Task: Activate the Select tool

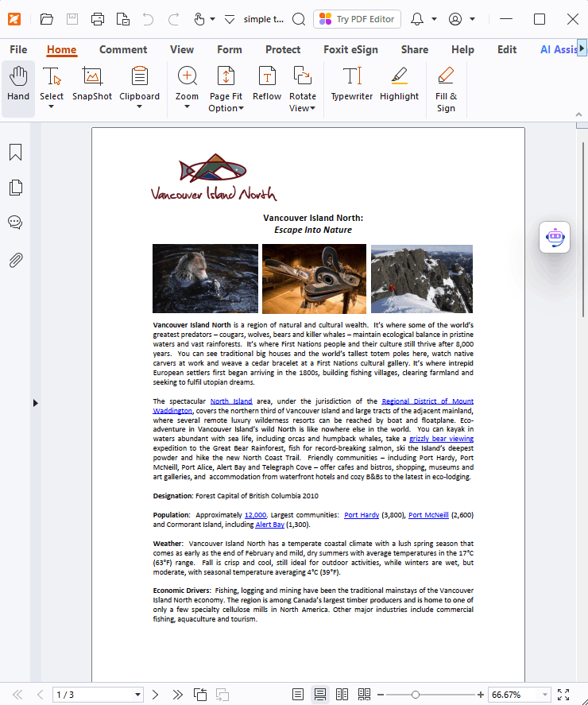Action: (51, 88)
